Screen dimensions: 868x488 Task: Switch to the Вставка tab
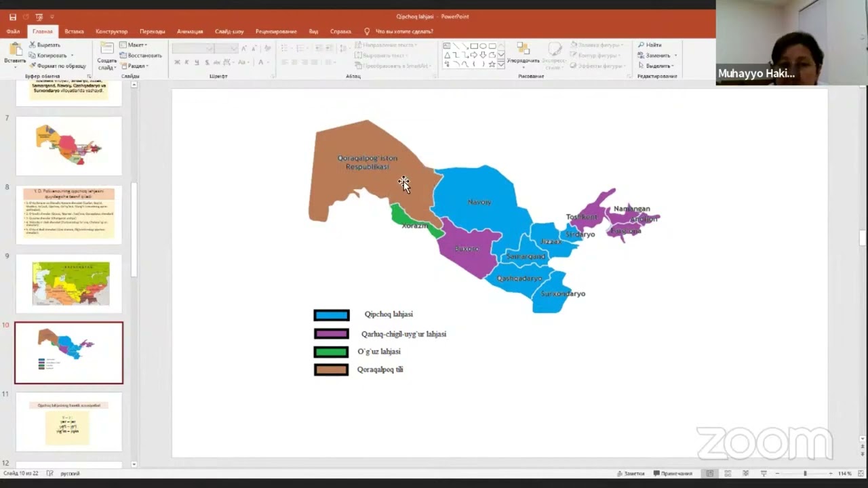[74, 31]
